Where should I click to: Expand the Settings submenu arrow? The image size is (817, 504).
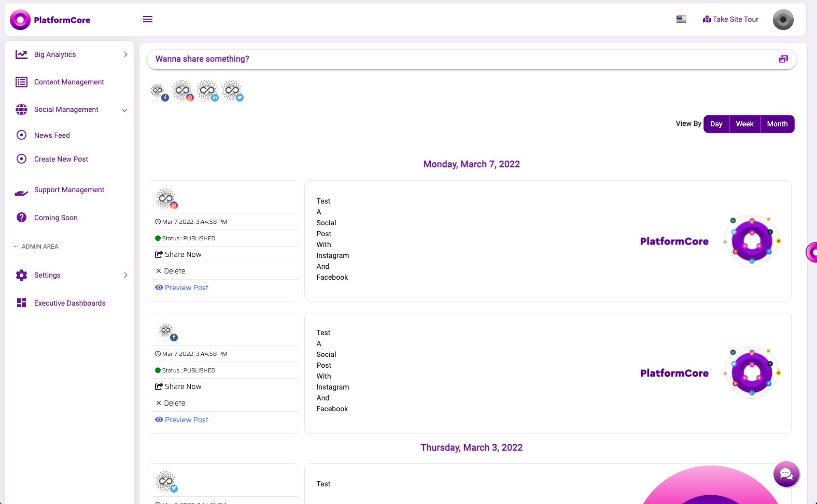[x=125, y=275]
